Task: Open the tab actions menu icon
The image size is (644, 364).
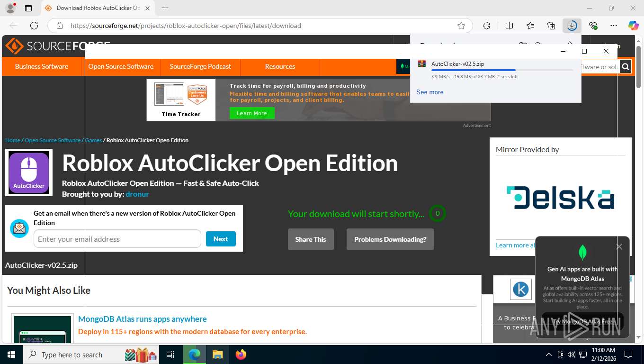Action: coord(28,8)
